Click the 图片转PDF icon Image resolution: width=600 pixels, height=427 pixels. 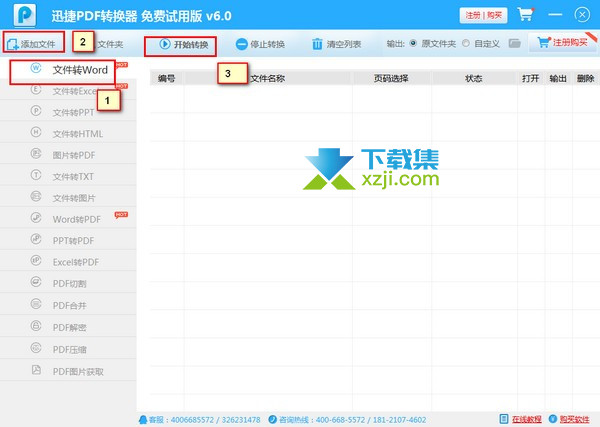pos(36,153)
